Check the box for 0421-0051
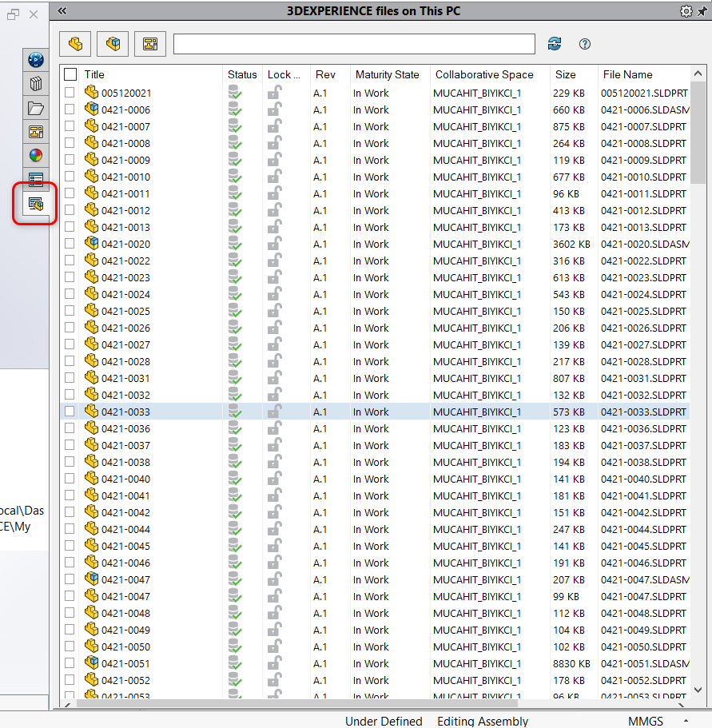Image resolution: width=712 pixels, height=728 pixels. pyautogui.click(x=70, y=663)
